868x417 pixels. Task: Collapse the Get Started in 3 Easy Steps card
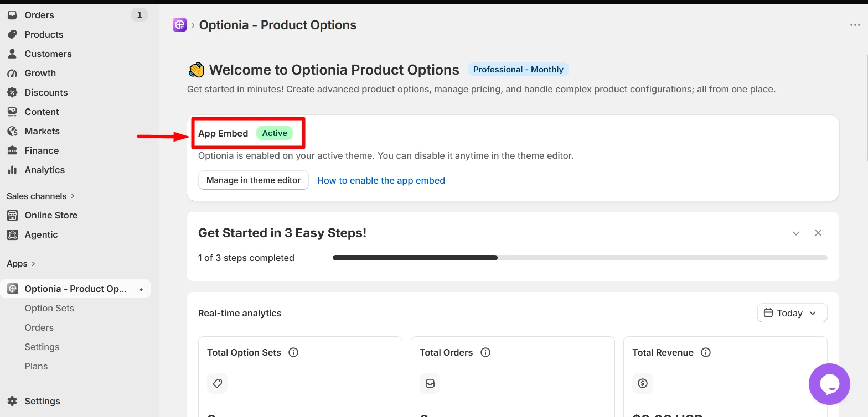point(796,233)
